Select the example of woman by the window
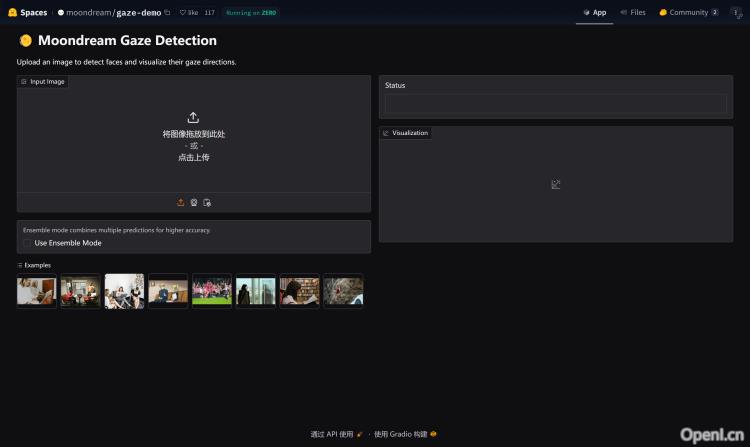This screenshot has width=750, height=447. (x=255, y=291)
